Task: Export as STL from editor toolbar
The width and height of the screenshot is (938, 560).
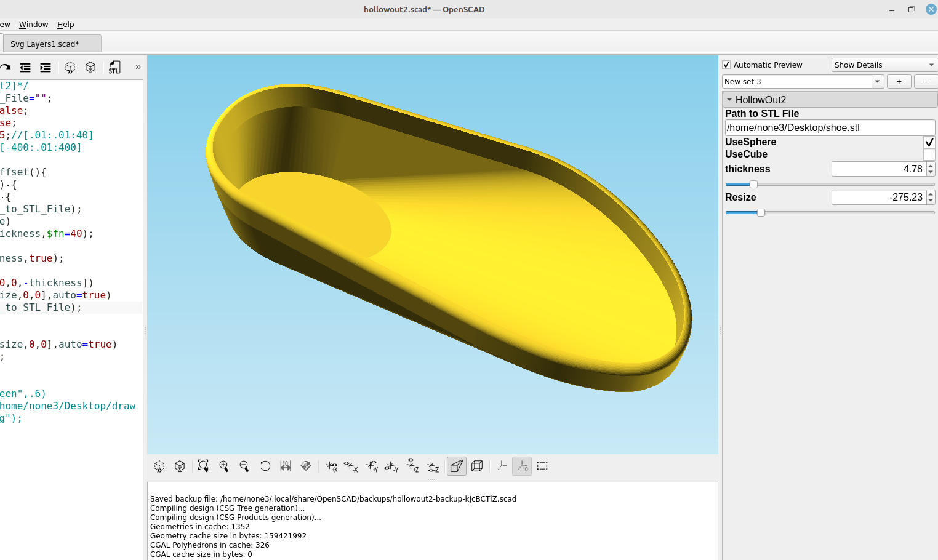Action: click(114, 68)
